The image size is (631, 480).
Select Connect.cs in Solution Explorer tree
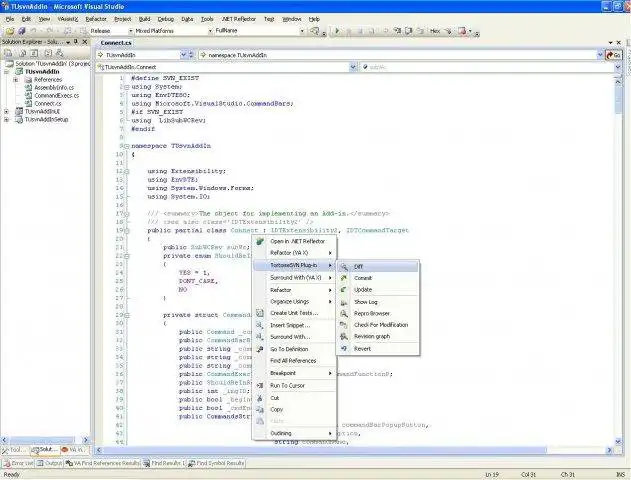pos(48,103)
